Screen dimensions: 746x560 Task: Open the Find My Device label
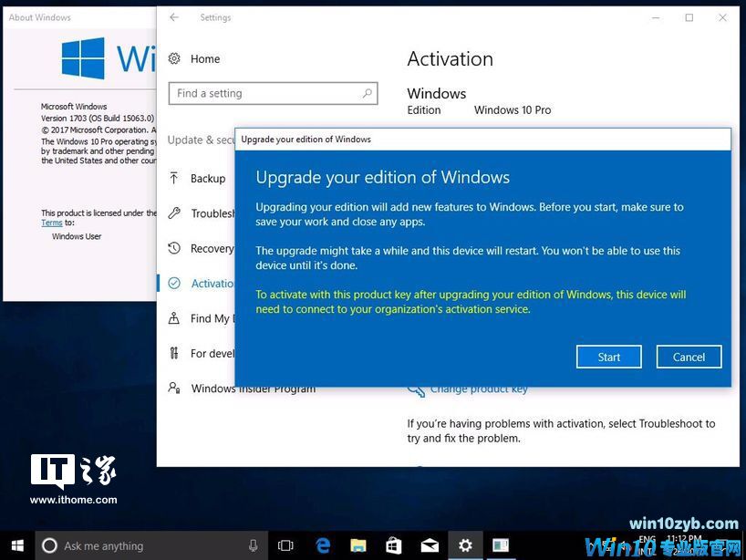tap(212, 318)
